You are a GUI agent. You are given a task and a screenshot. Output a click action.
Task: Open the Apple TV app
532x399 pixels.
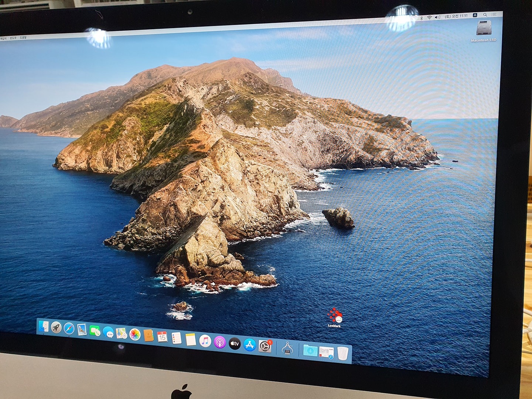pyautogui.click(x=235, y=344)
